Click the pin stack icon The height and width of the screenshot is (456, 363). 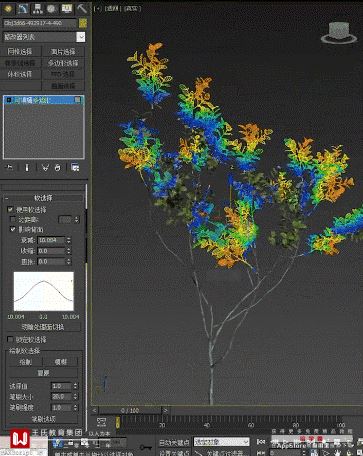pos(10,167)
